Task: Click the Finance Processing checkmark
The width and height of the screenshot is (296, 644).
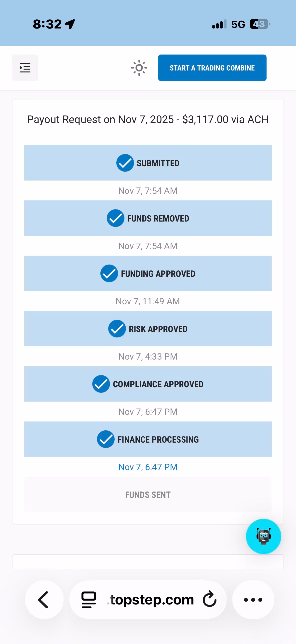Action: pyautogui.click(x=106, y=439)
